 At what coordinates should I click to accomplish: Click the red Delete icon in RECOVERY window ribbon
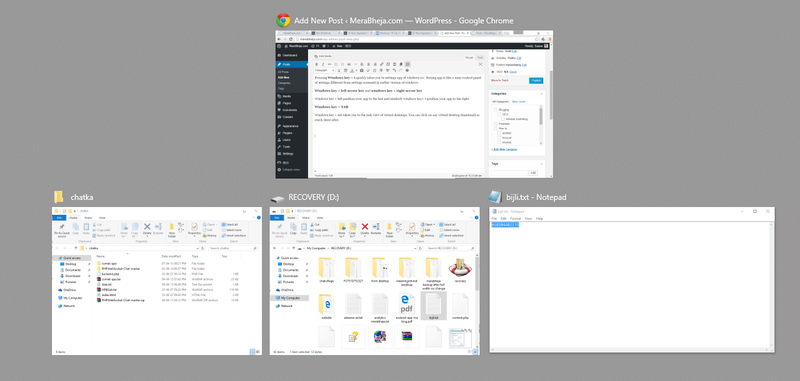[x=365, y=227]
